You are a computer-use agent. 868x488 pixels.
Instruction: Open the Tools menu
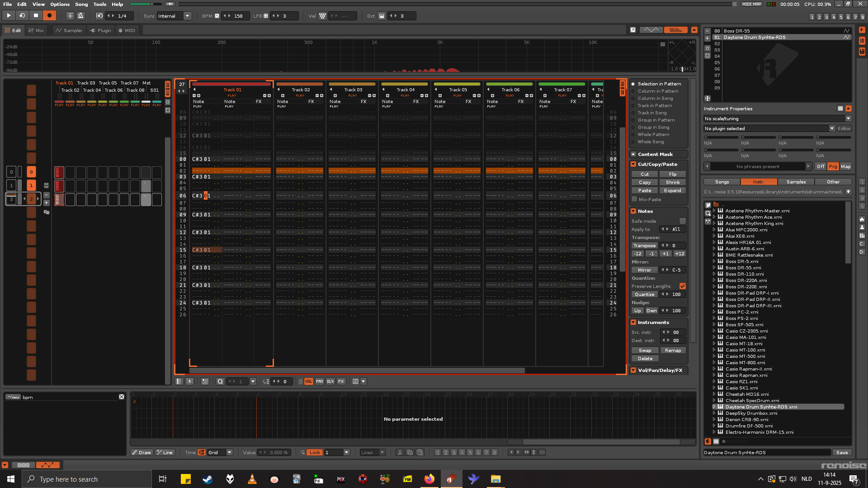coord(99,4)
